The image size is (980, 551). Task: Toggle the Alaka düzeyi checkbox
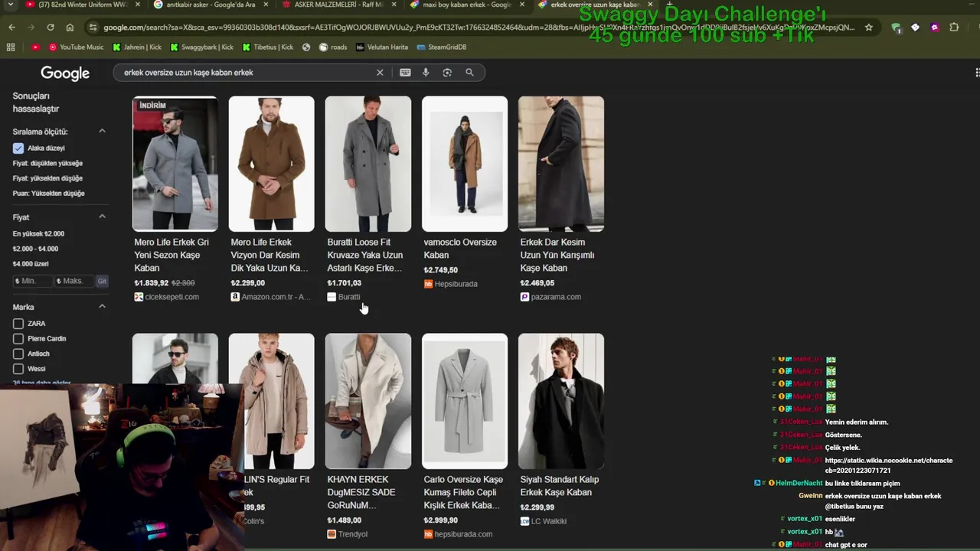point(18,148)
